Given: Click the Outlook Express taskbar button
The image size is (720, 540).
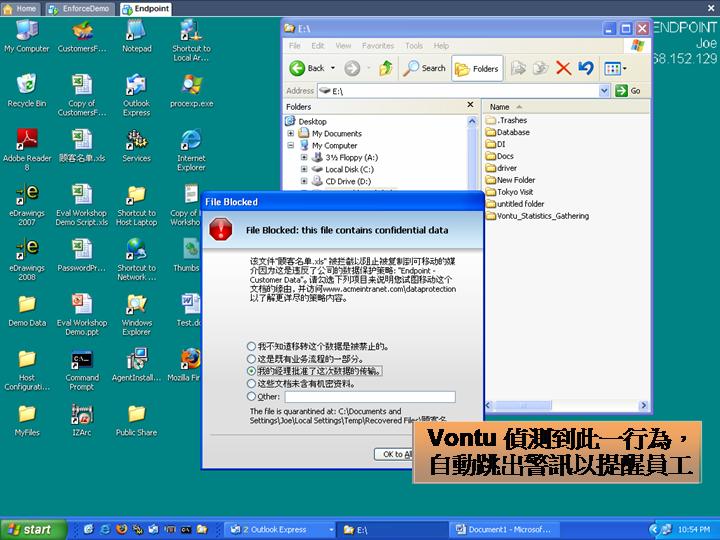Looking at the screenshot, I should click(x=280, y=529).
